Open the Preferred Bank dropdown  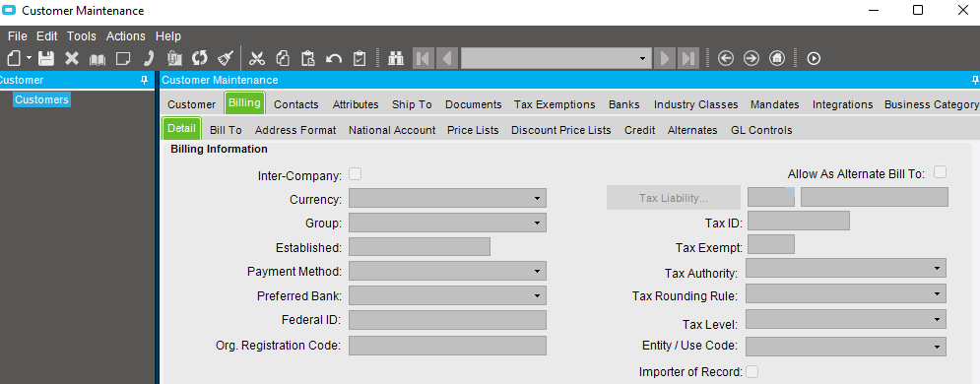click(537, 295)
